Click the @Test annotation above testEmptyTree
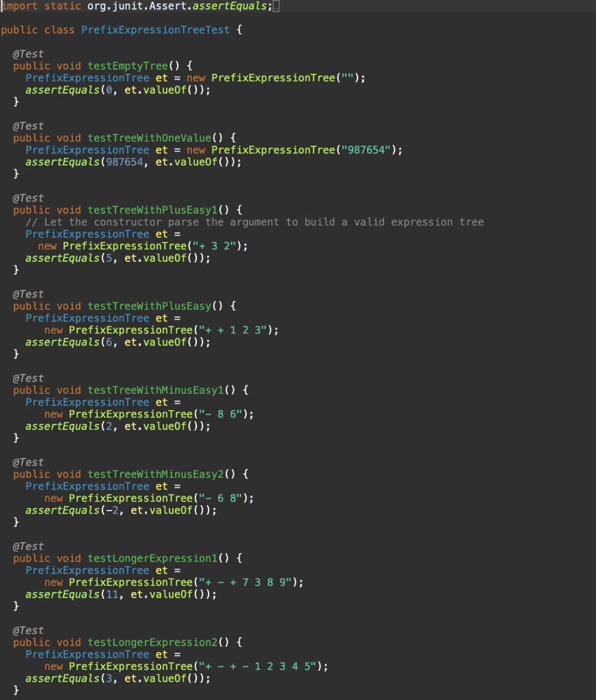Viewport: 596px width, 700px height. pyautogui.click(x=28, y=54)
